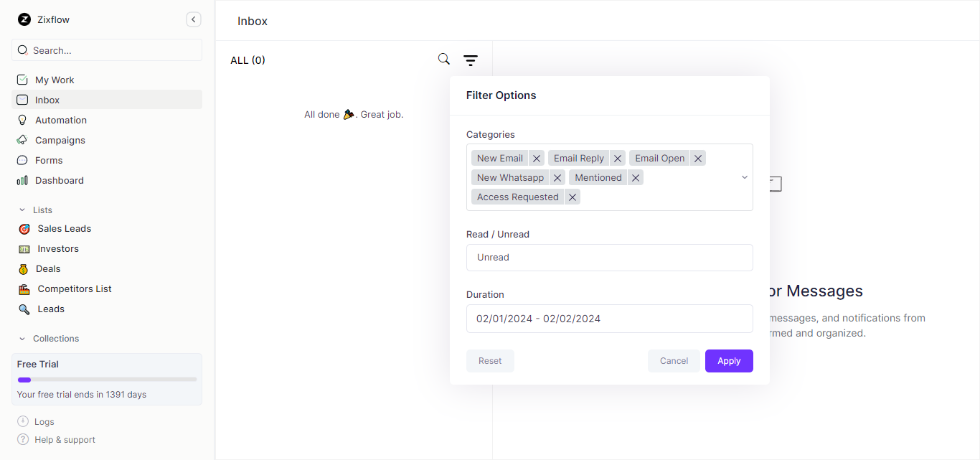This screenshot has width=980, height=460.
Task: Open My Work from the sidebar
Action: coord(54,80)
